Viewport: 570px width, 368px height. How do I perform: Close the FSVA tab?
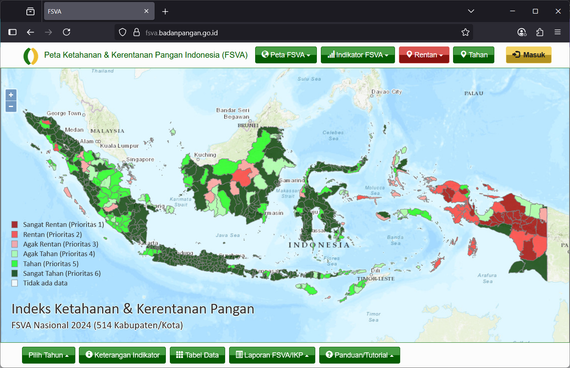coord(146,11)
